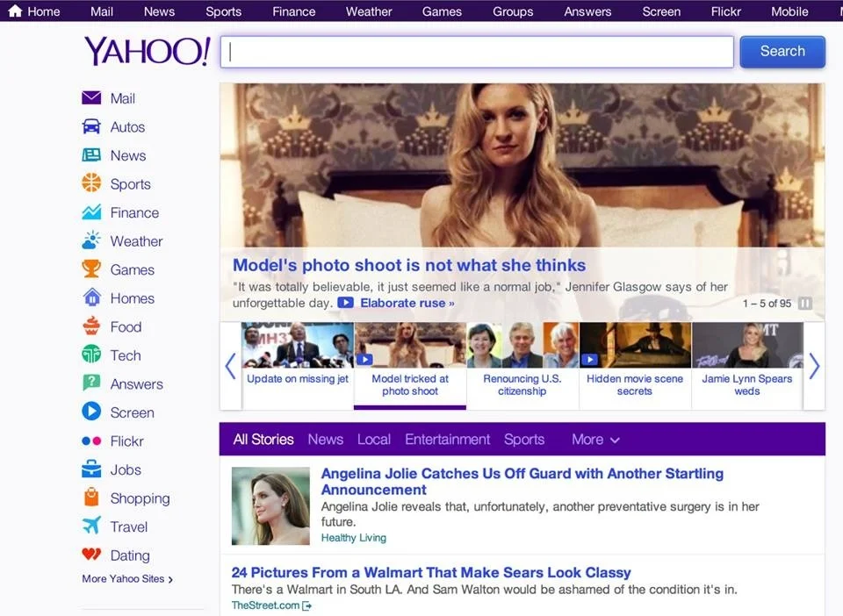
Task: Click the Home house icon in top bar
Action: tap(15, 11)
